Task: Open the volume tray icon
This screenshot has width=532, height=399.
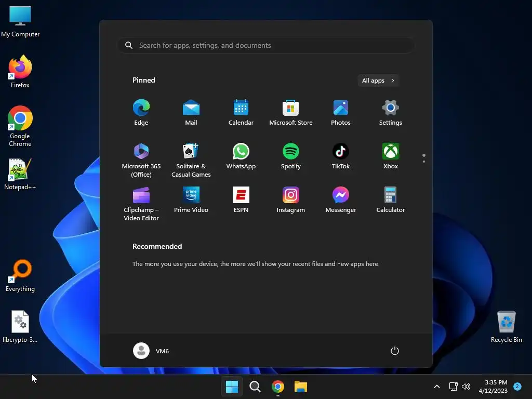Action: pyautogui.click(x=466, y=387)
